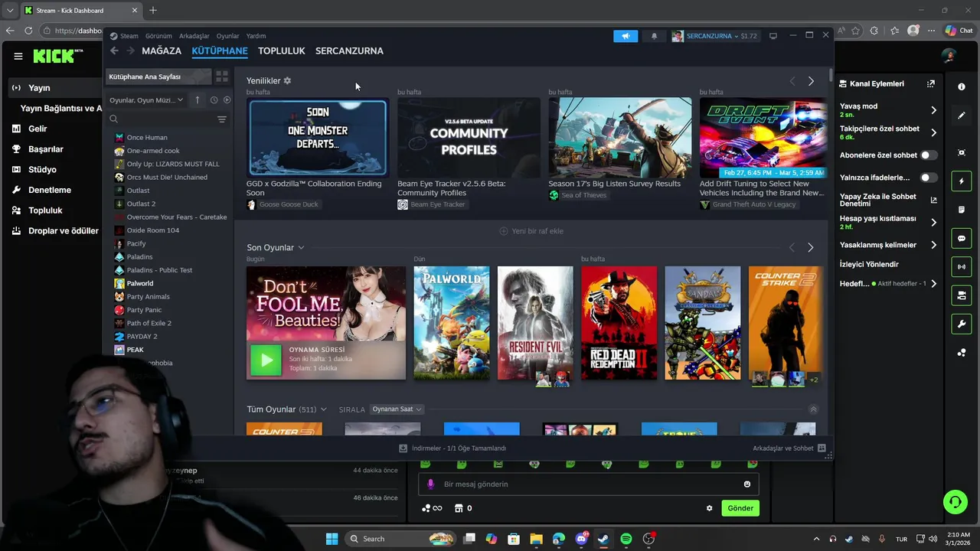Open İndirmeler downloads status

(x=452, y=448)
